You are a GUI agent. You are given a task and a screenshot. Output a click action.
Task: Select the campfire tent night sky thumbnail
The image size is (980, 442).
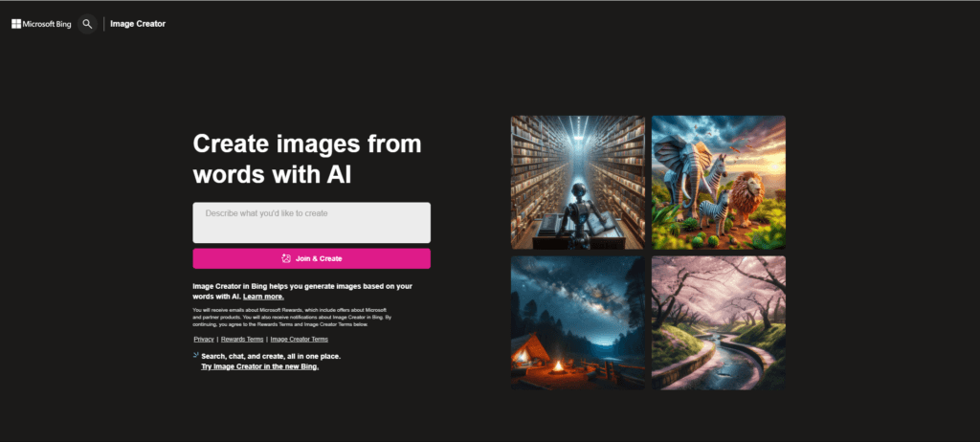(x=577, y=321)
